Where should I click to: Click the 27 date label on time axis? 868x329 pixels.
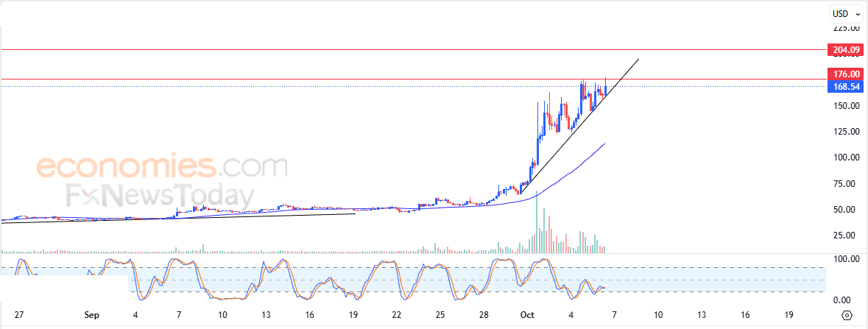point(19,315)
